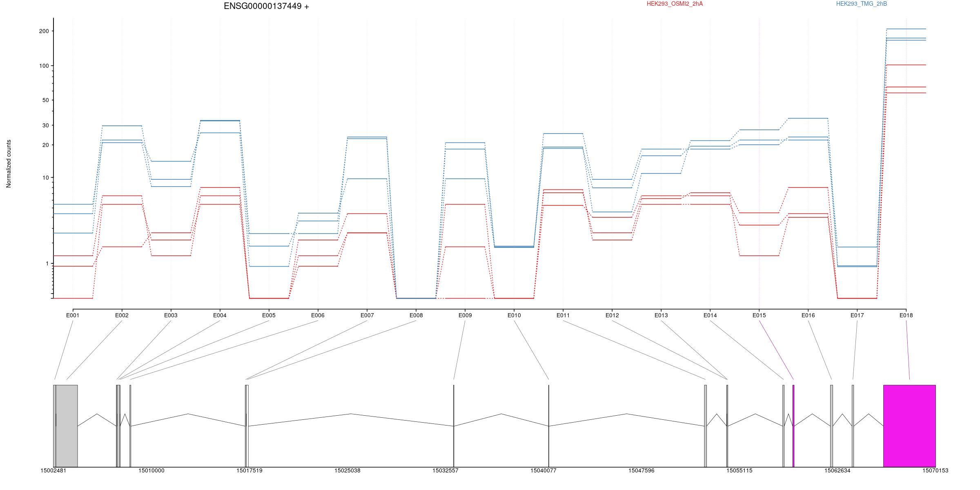Click exon label E017

click(857, 315)
